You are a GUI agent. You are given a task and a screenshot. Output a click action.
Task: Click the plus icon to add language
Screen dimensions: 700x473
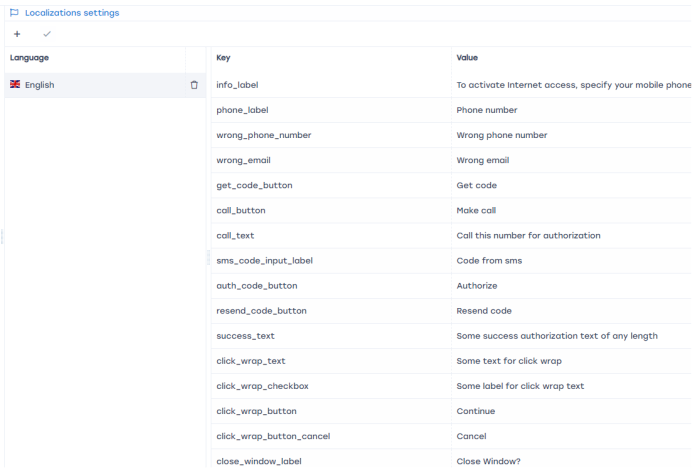pos(17,34)
